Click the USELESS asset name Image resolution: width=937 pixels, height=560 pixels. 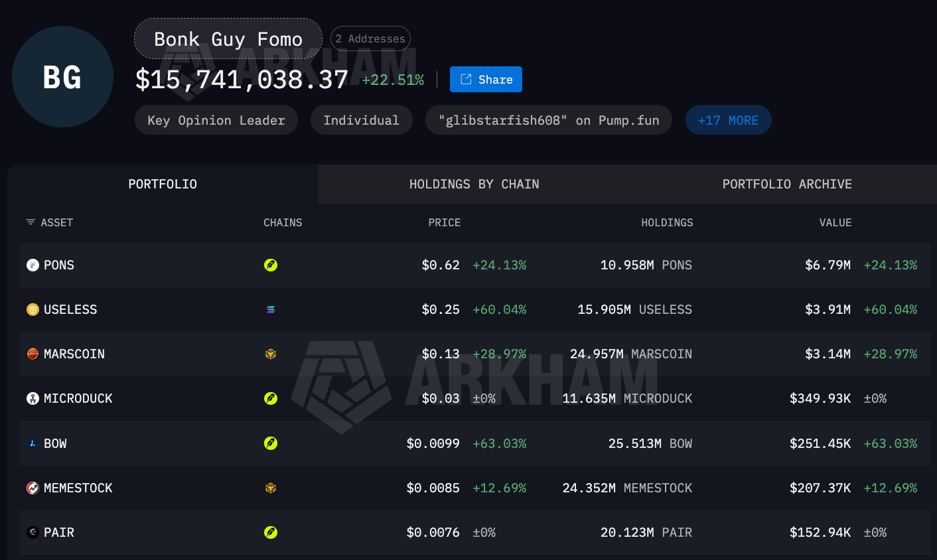click(x=70, y=309)
